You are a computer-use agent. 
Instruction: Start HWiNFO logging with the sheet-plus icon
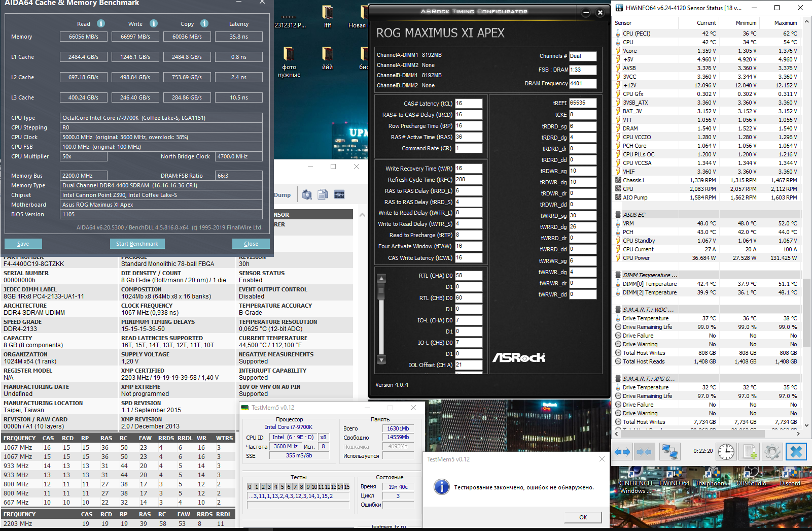[x=750, y=451]
